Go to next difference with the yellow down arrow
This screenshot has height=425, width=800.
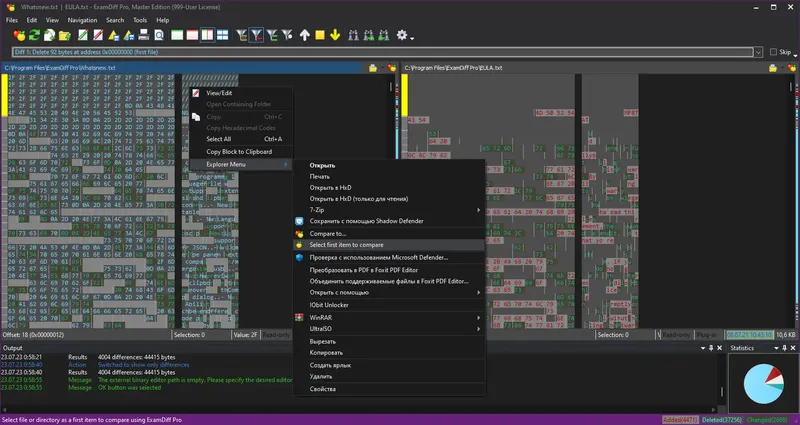click(335, 35)
